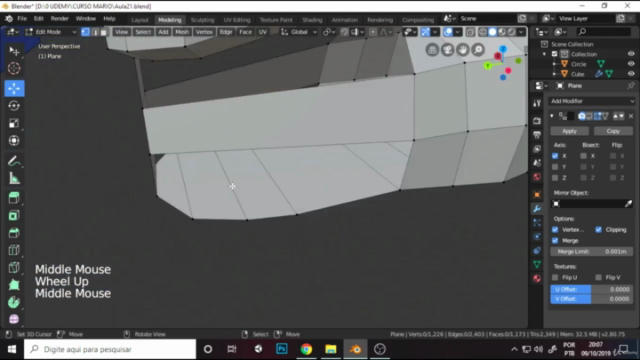Image resolution: width=640 pixels, height=360 pixels.
Task: Switch to vertex select mode
Action: pos(85,32)
